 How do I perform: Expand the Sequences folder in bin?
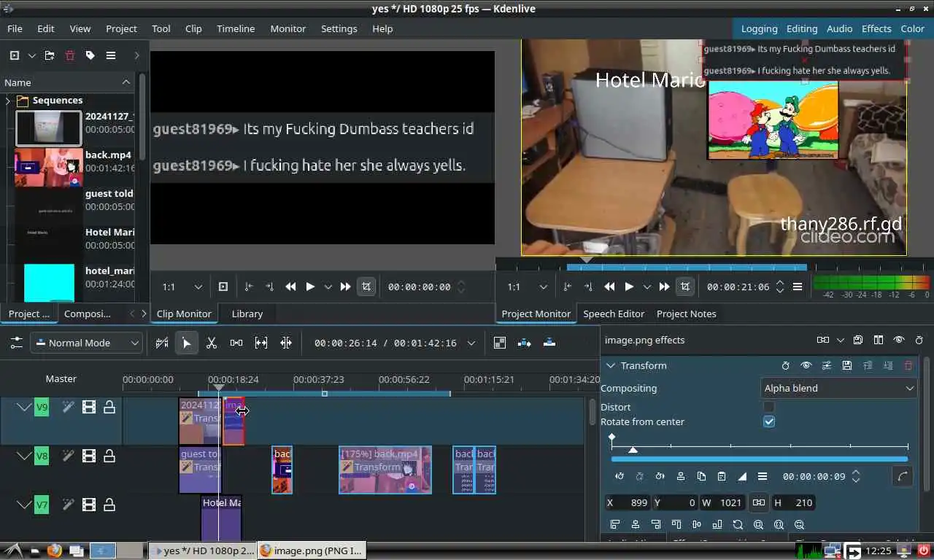(x=8, y=101)
